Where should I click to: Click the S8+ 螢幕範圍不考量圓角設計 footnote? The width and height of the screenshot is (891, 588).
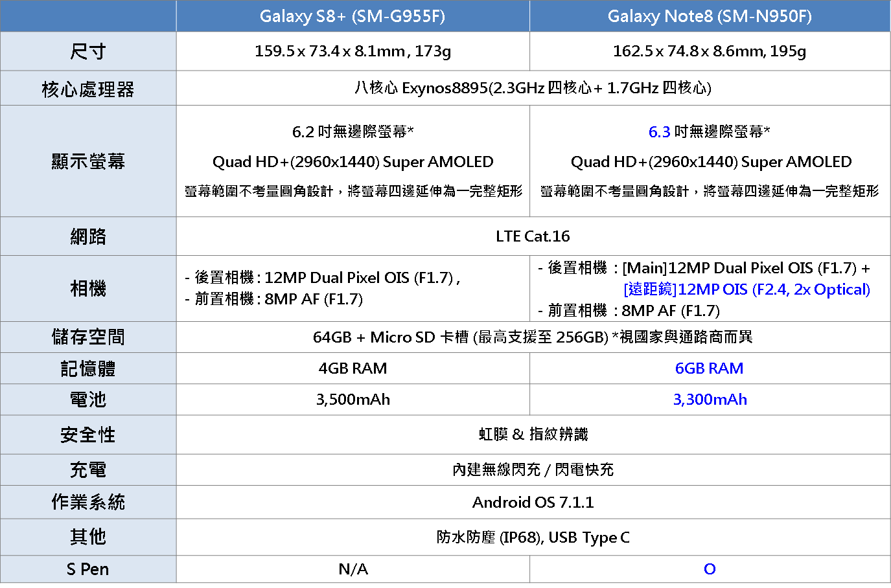[x=353, y=191]
